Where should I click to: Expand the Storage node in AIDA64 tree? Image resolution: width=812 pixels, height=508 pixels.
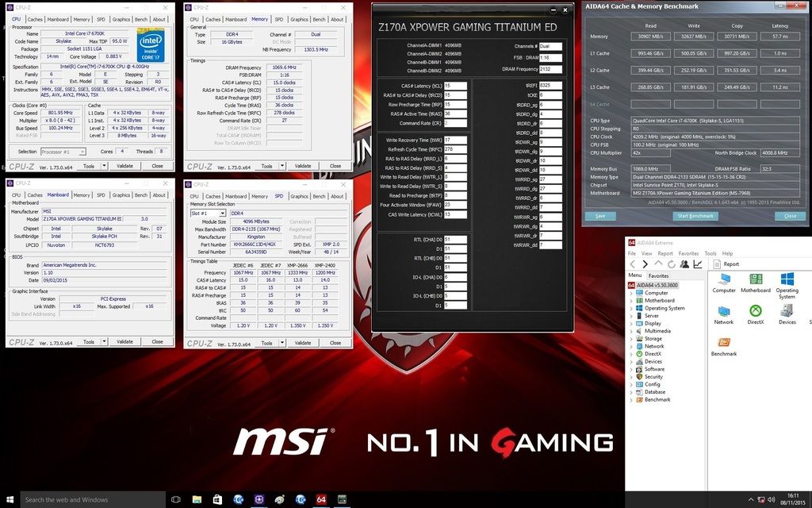pos(631,338)
